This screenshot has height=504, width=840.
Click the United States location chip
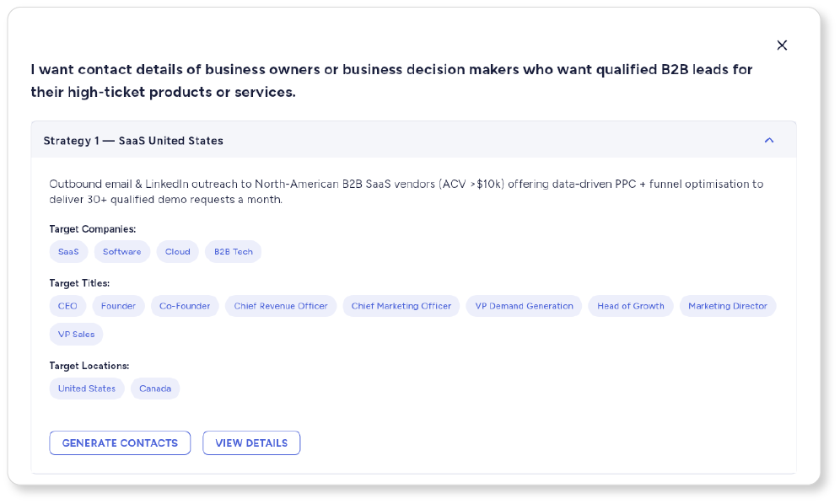tap(87, 389)
